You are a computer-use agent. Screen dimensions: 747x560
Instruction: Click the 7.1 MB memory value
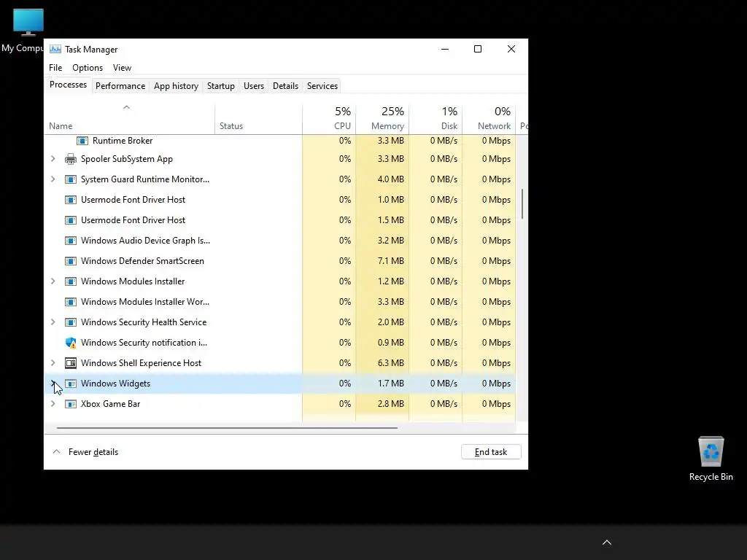tap(391, 261)
